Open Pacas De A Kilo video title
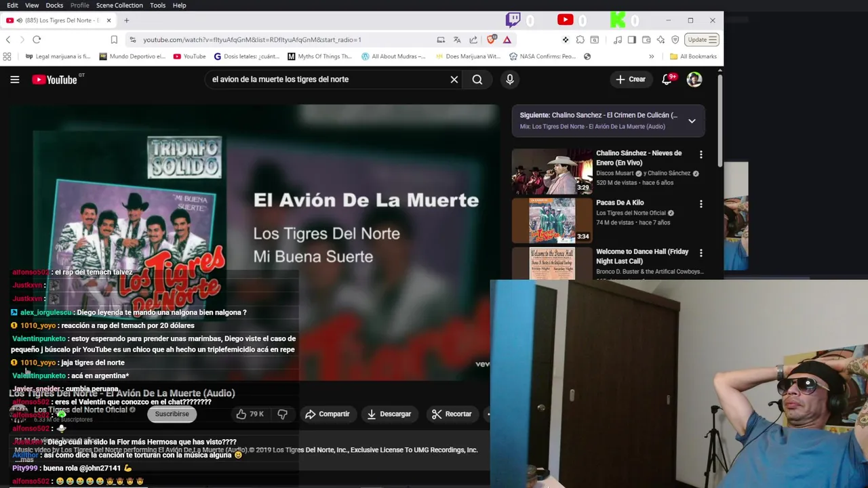This screenshot has width=868, height=488. (x=620, y=203)
